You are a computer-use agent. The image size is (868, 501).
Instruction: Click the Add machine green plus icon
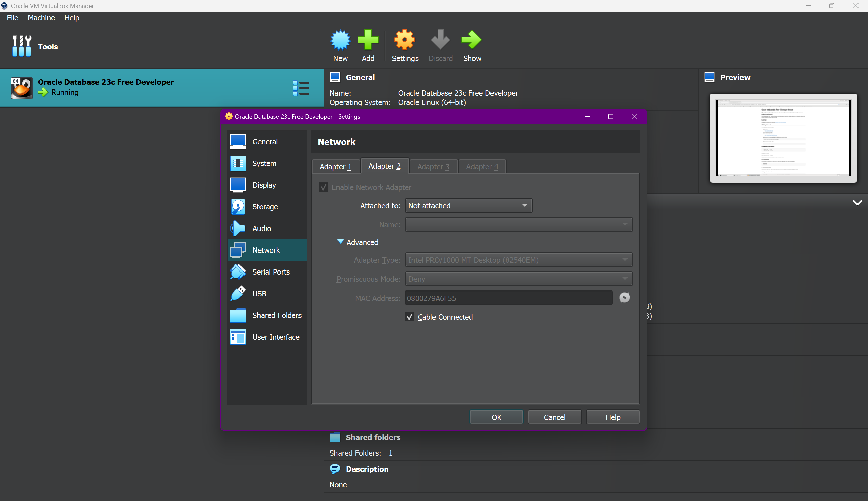pos(368,40)
